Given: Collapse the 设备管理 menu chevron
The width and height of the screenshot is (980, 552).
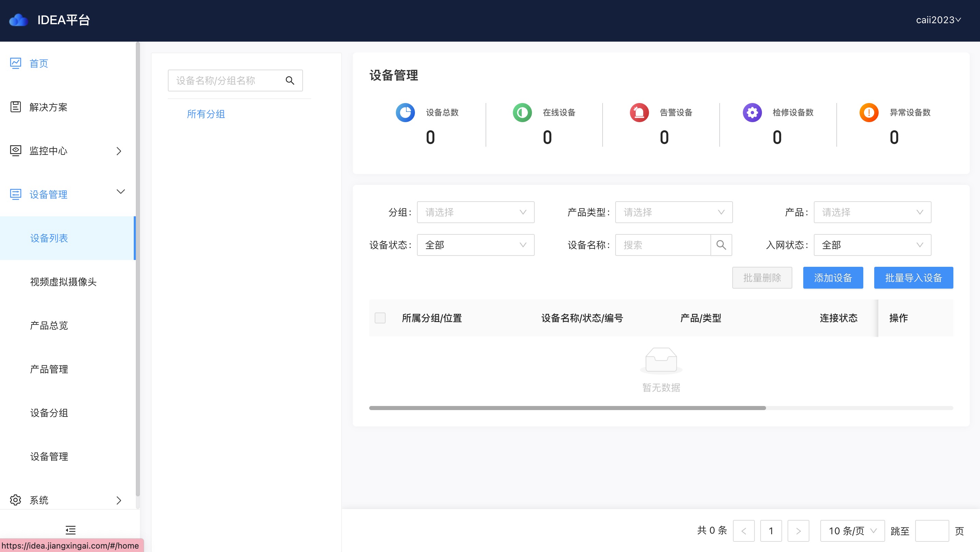Looking at the screenshot, I should click(x=120, y=192).
